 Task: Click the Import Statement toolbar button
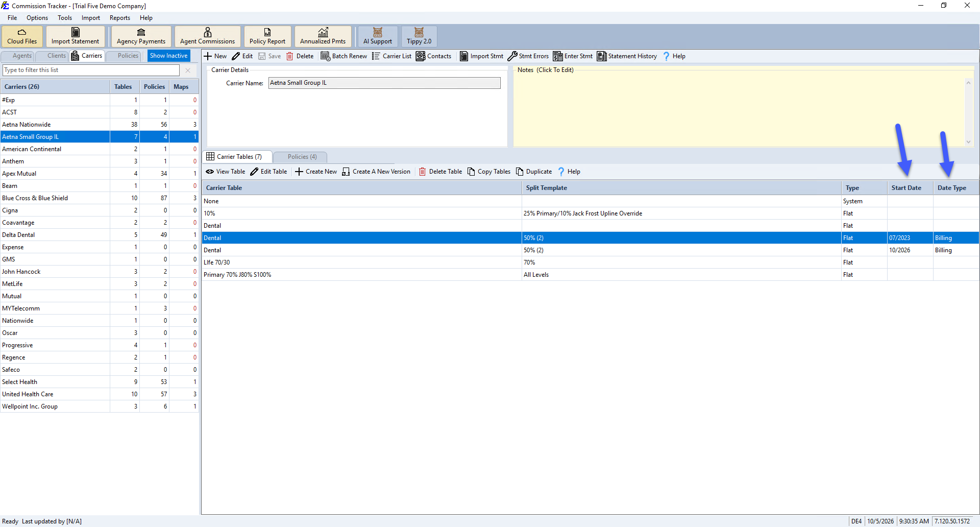(75, 36)
